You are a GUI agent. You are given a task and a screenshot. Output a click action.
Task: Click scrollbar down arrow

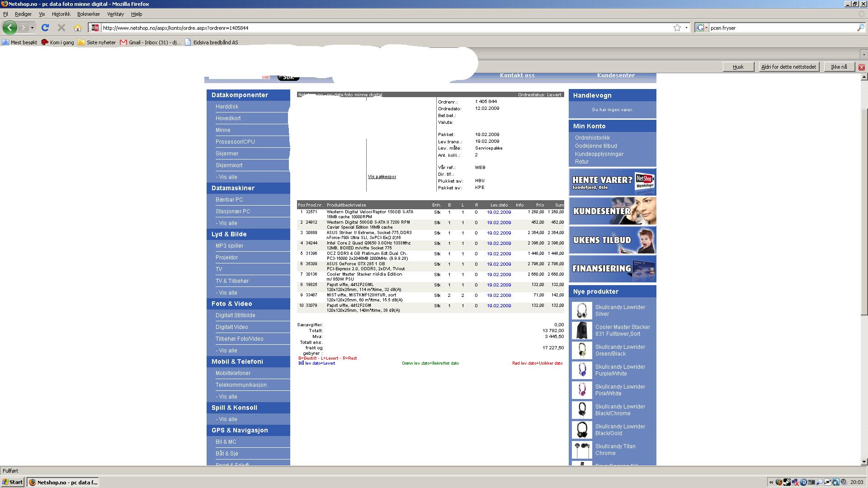[864, 462]
